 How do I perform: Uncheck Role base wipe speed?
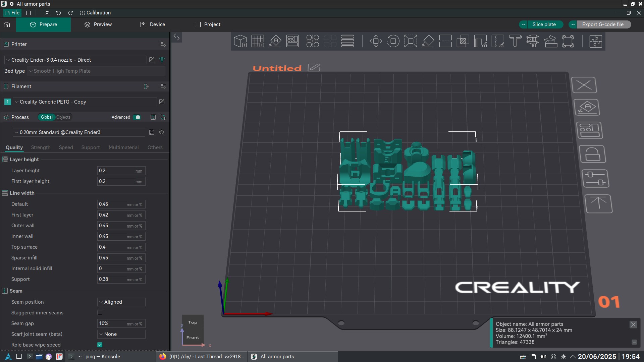100,345
